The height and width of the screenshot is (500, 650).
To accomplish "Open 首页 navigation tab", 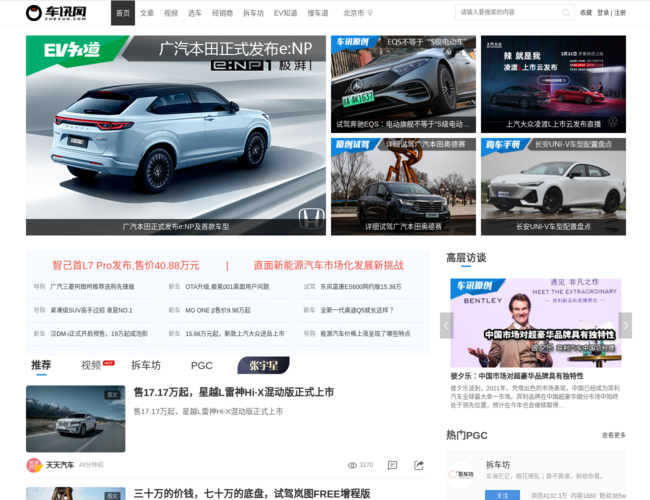I will [123, 13].
